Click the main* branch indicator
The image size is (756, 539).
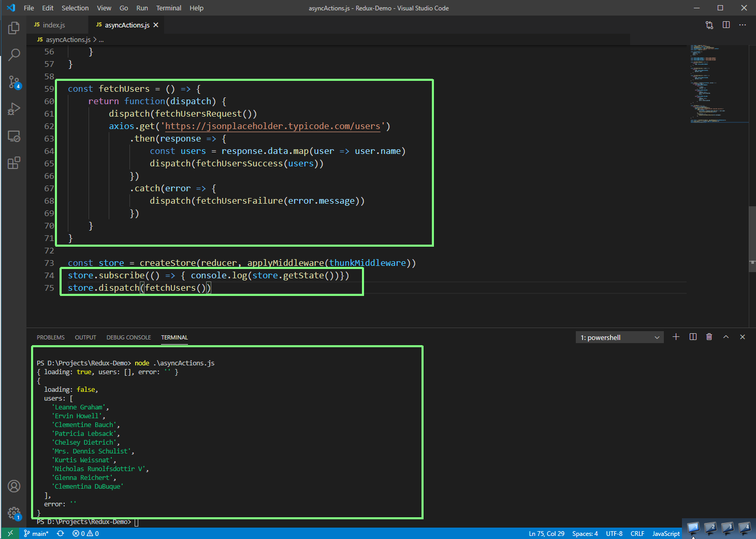click(36, 533)
